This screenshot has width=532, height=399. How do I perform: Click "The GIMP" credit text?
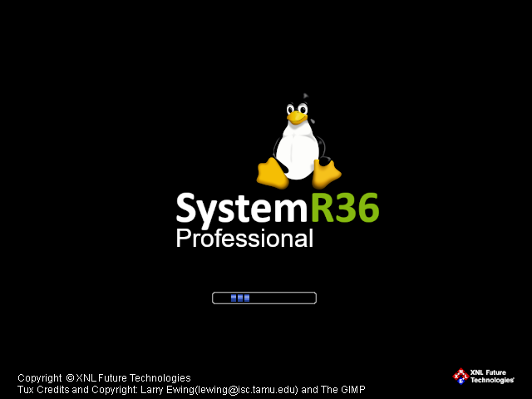pyautogui.click(x=343, y=390)
